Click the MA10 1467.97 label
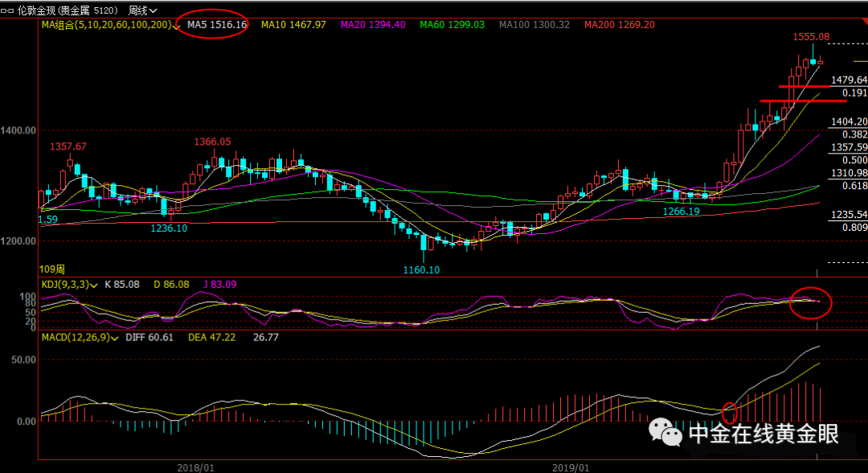Screen dimensions: 868x473 [293, 24]
